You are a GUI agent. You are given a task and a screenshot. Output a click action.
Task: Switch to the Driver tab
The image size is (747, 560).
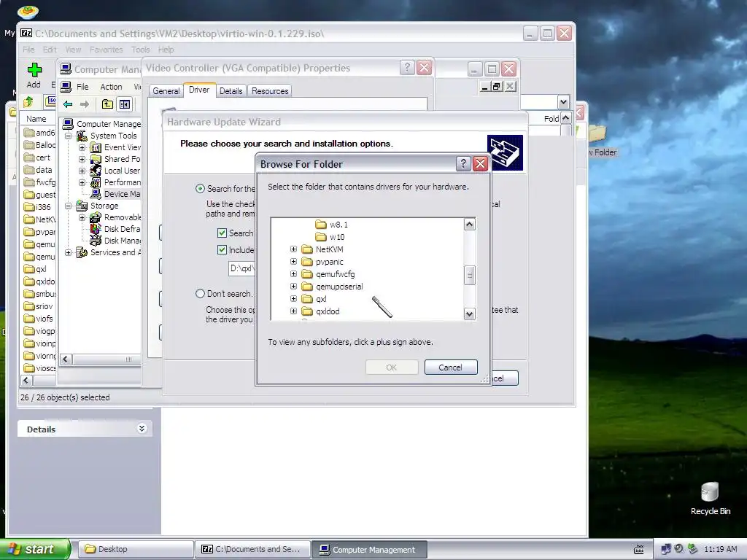(199, 90)
